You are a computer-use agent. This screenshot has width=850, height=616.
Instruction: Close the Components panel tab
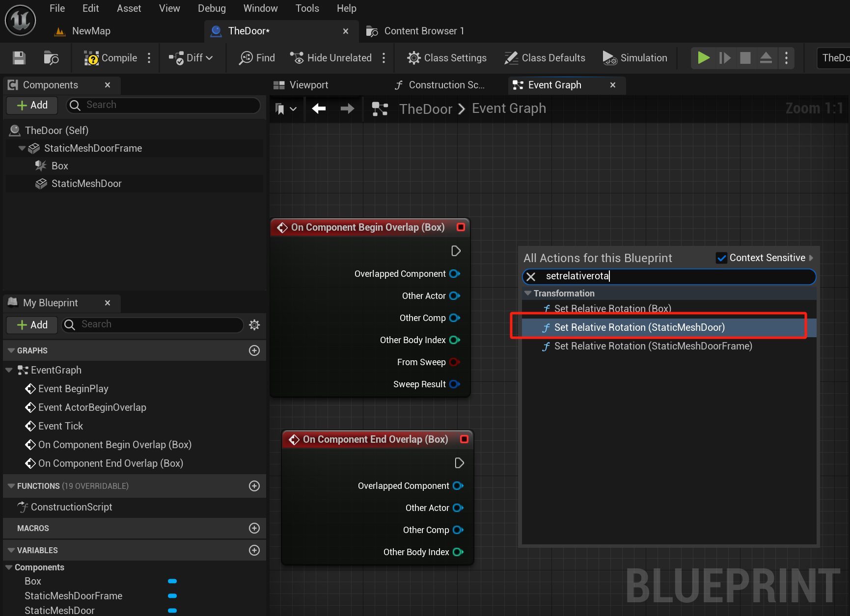tap(108, 85)
